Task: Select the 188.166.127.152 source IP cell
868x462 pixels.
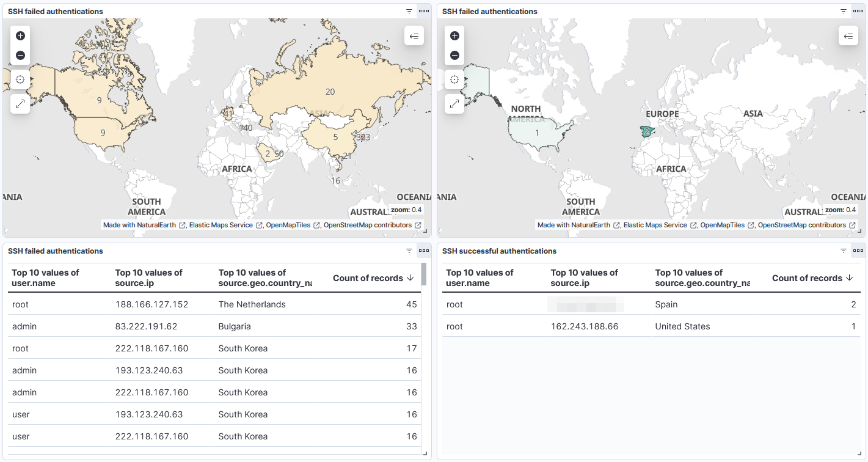Action: [x=151, y=304]
